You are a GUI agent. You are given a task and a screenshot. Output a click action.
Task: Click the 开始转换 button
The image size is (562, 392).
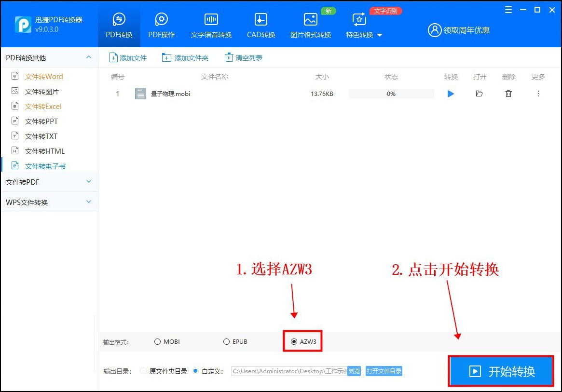click(500, 371)
